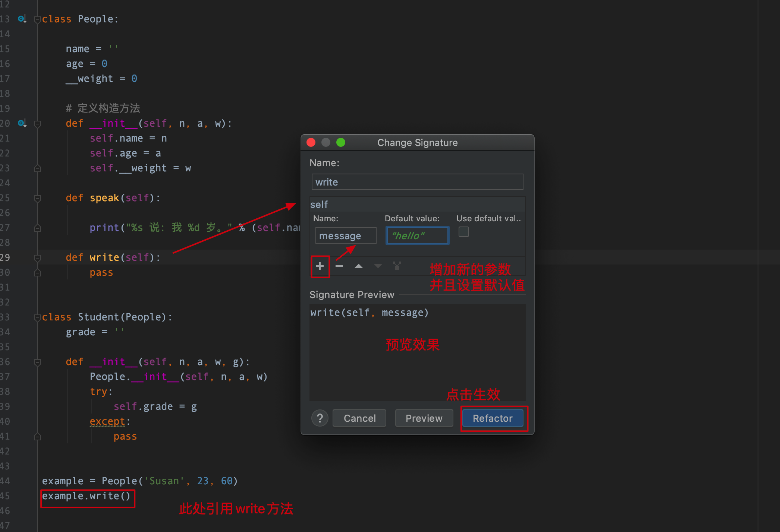
Task: Click the remove parameter minus icon
Action: (x=339, y=266)
